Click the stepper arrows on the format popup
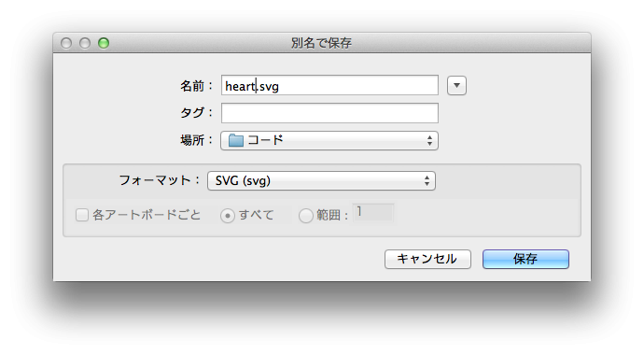644x355 pixels. pyautogui.click(x=427, y=181)
